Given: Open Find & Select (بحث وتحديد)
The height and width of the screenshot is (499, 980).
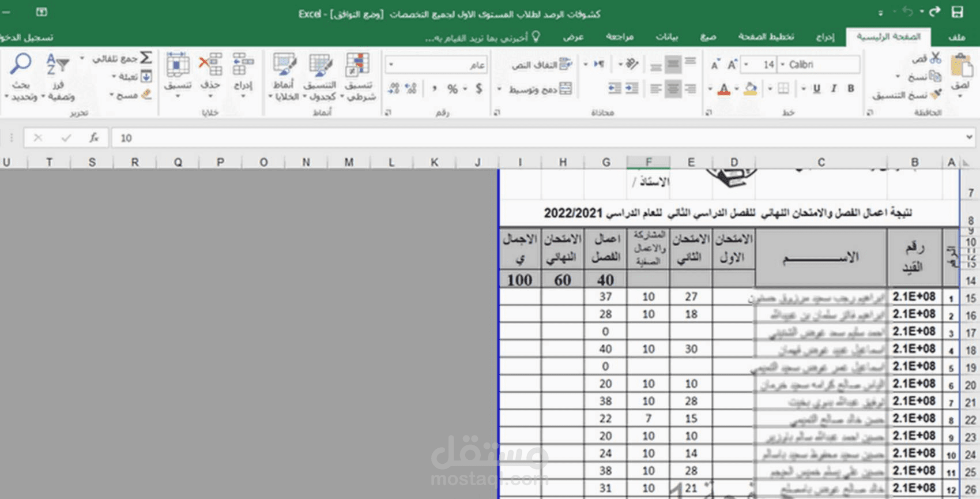Looking at the screenshot, I should coord(21,76).
